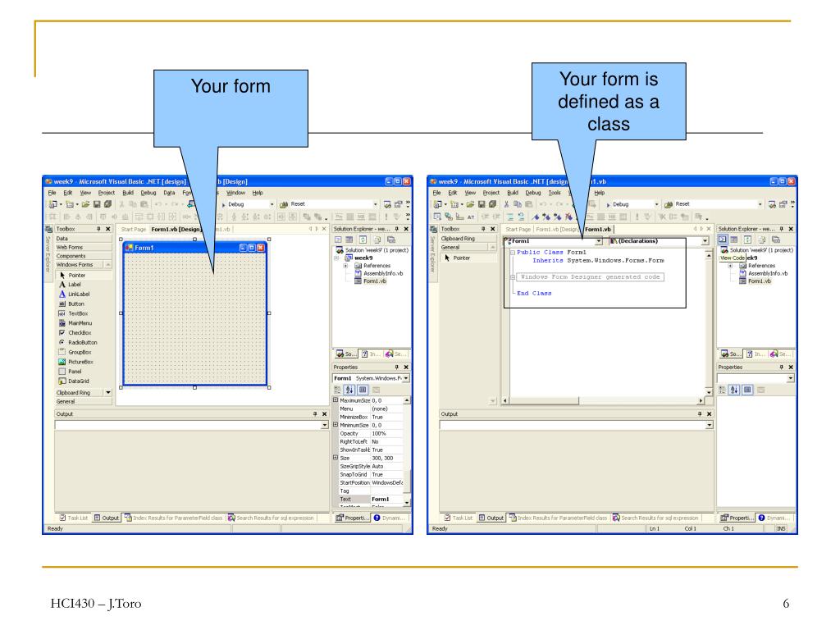Click Refresh icon in design-view Solution Explorer toolbar
Image resolution: width=840 pixels, height=630 pixels.
click(363, 240)
